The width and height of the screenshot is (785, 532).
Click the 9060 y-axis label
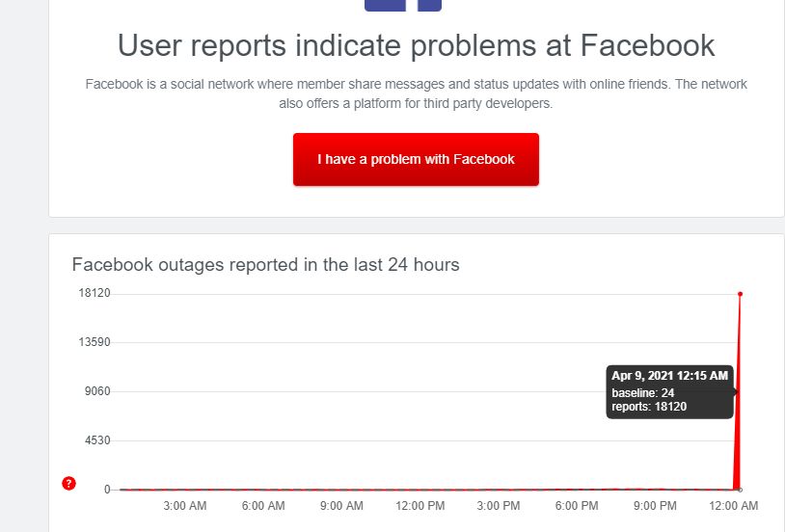click(97, 391)
